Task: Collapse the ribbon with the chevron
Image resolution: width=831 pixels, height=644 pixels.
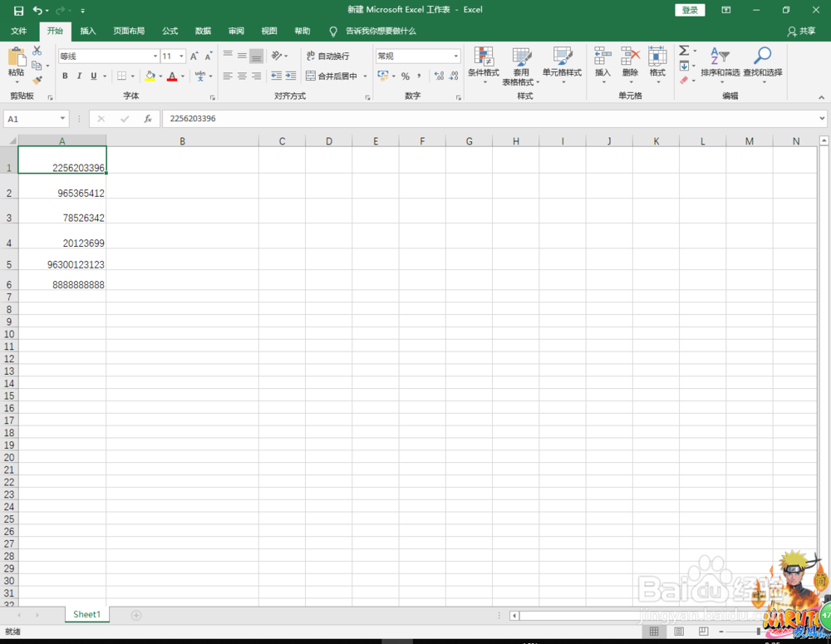Action: coord(822,97)
